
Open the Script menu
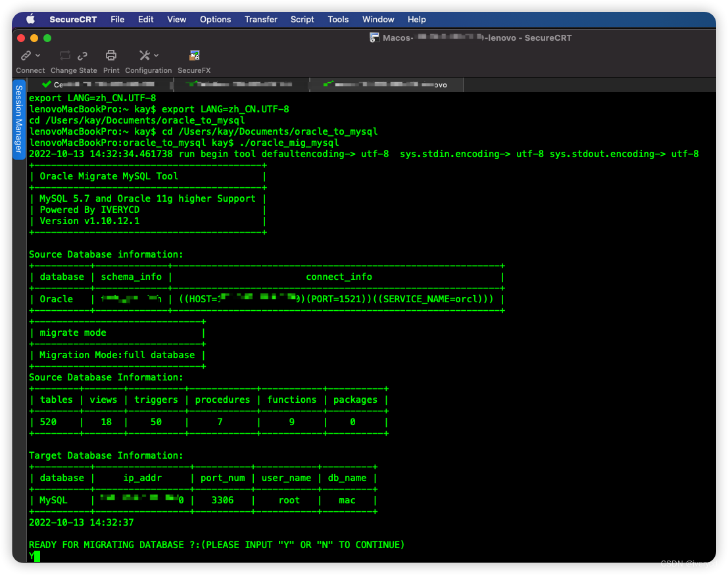(x=303, y=19)
